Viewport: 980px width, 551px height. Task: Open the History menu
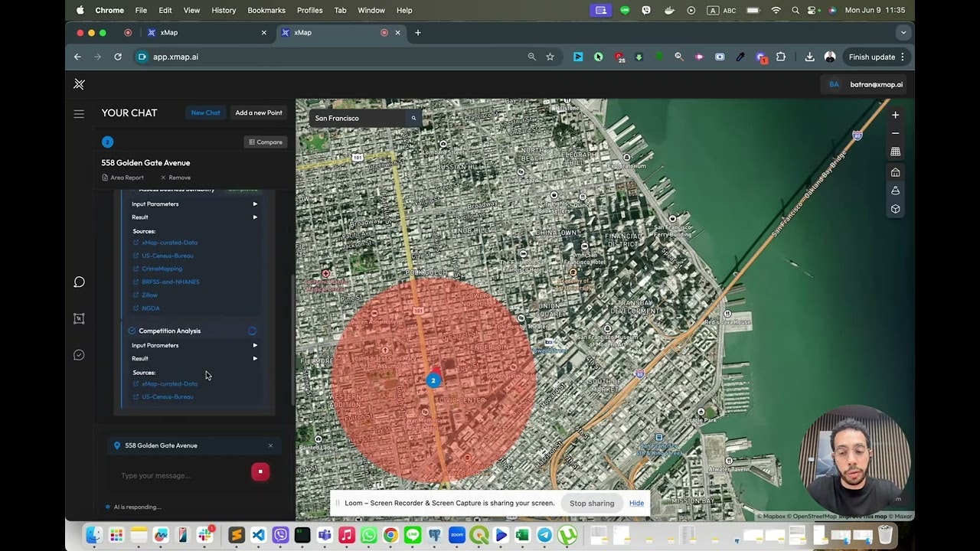(224, 10)
